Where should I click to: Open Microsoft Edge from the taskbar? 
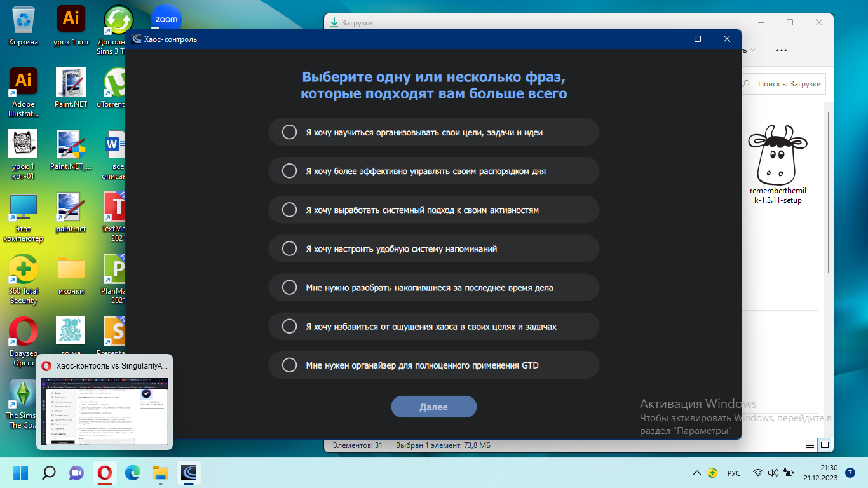[133, 473]
